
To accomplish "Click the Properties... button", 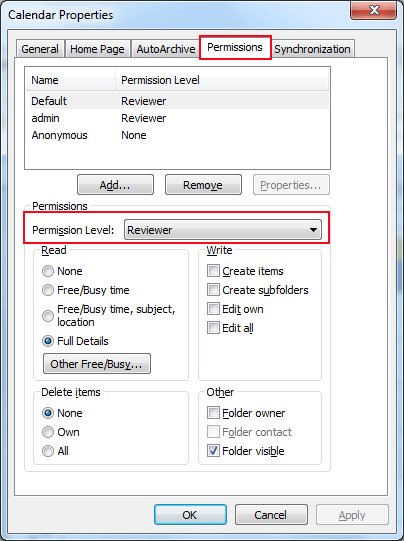I will [x=291, y=185].
